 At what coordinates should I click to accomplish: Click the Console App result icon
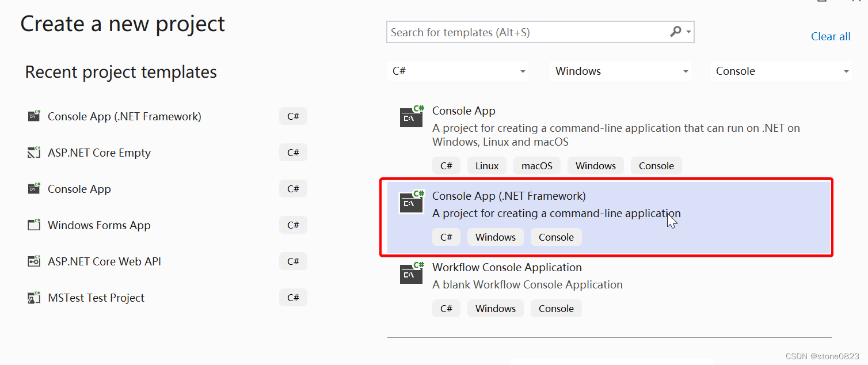point(412,116)
